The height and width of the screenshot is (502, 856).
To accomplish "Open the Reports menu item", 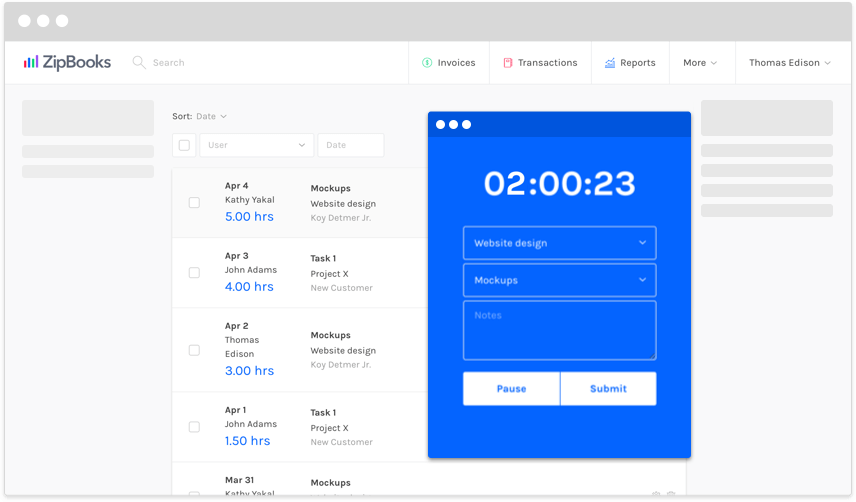I will click(x=631, y=63).
